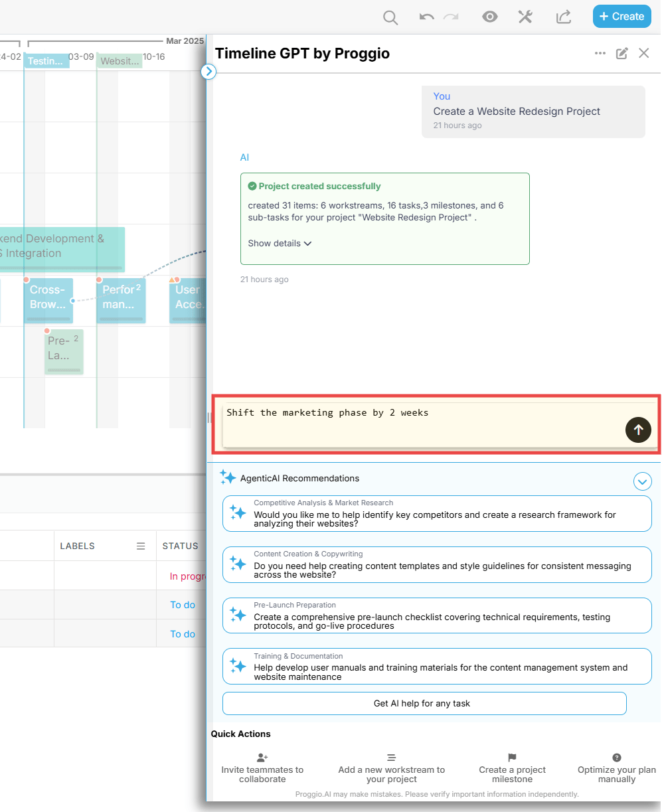Open the three-dot menu in Timeline GPT

tap(600, 53)
